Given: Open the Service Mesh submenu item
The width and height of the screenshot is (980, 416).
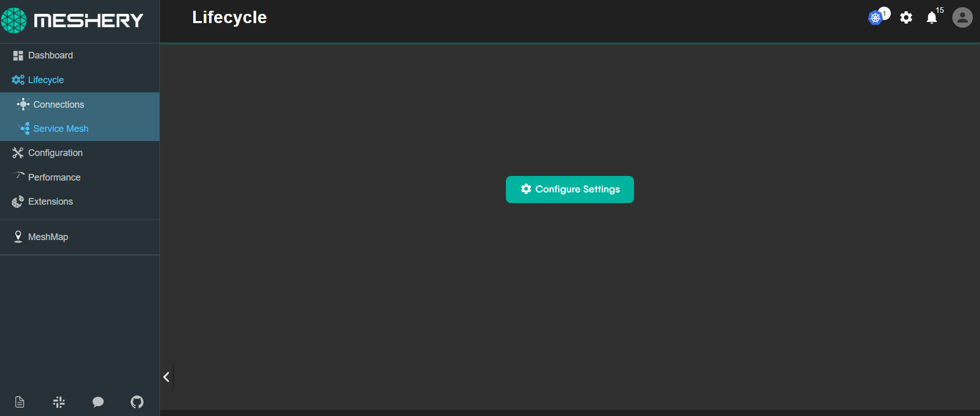Looking at the screenshot, I should [79, 129].
